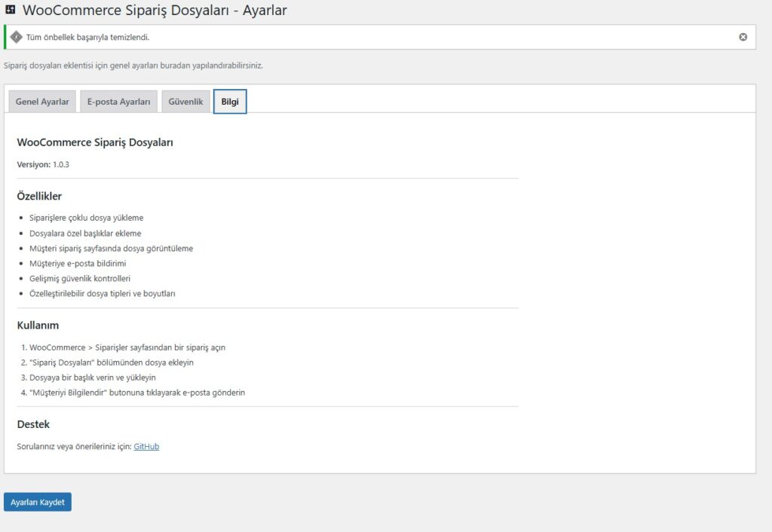Click the "Versiyon: 1.0.3" text
The width and height of the screenshot is (772, 532).
tap(42, 164)
